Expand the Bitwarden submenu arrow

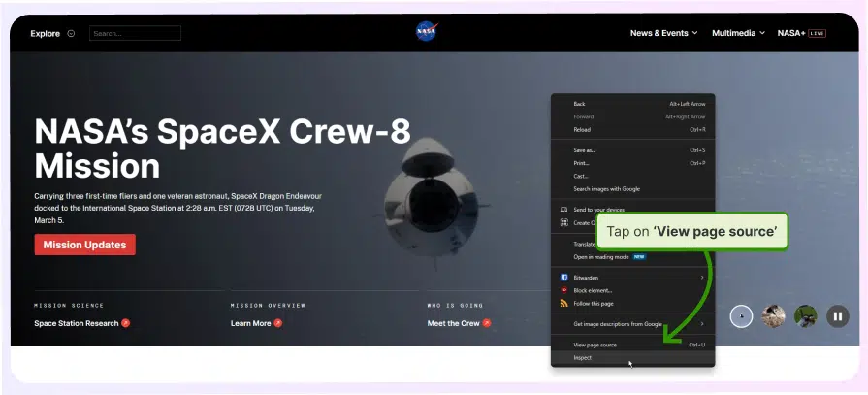[702, 277]
